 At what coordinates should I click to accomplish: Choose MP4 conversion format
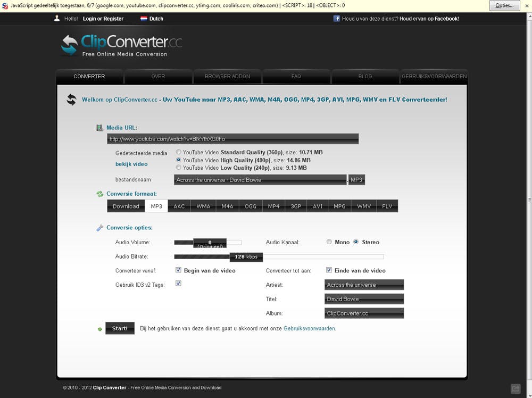[273, 206]
